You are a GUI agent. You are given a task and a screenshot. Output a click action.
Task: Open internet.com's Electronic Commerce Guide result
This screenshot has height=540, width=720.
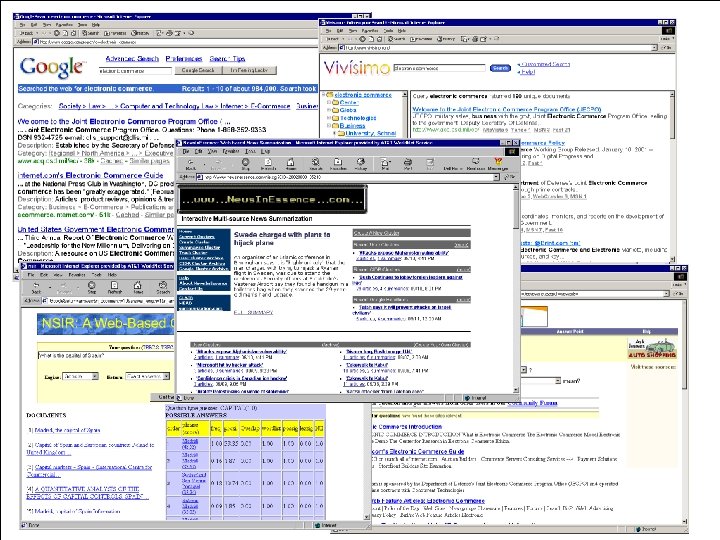pyautogui.click(x=90, y=175)
